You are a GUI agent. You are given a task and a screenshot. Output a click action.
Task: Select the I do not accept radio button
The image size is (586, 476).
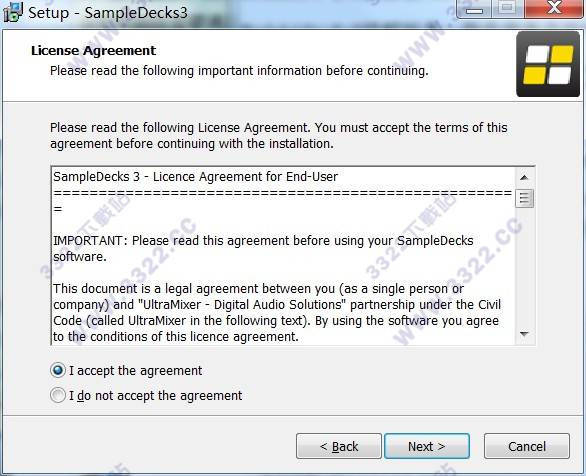(58, 395)
